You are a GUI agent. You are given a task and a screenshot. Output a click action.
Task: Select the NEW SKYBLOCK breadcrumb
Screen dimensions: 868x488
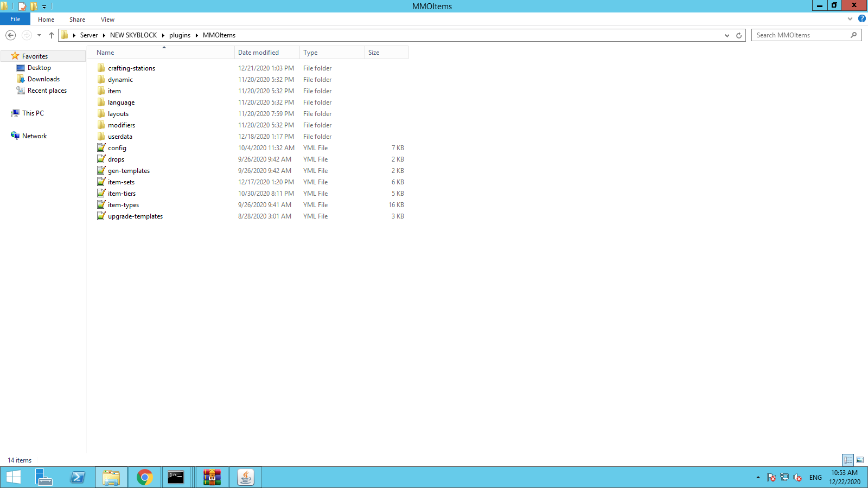tap(133, 35)
